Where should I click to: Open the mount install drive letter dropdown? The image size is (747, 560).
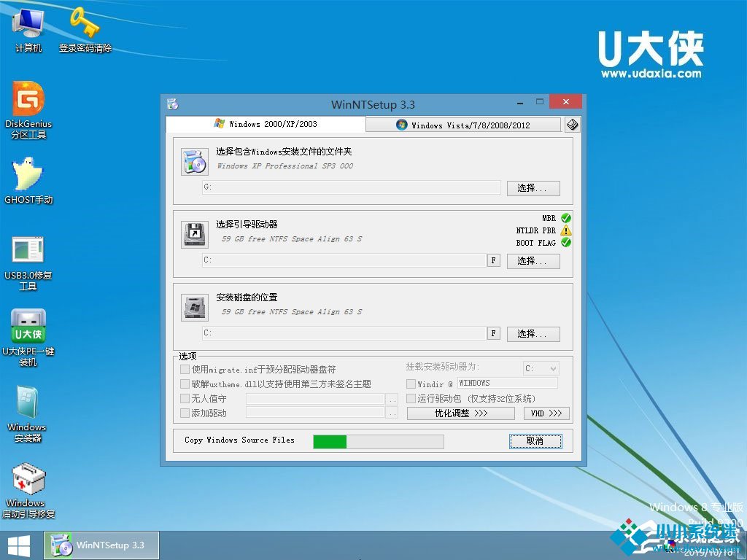[540, 368]
